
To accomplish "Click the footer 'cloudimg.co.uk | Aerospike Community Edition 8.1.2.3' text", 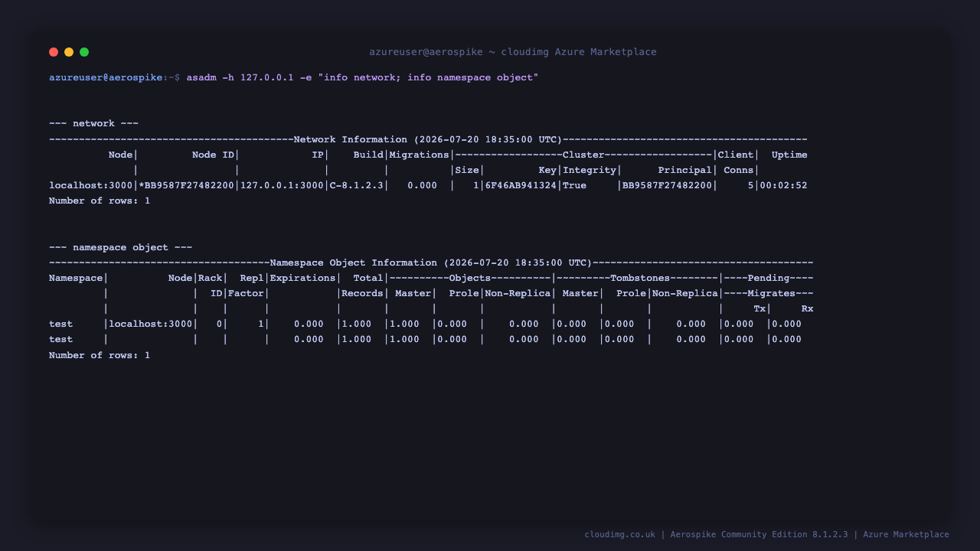I will [717, 534].
